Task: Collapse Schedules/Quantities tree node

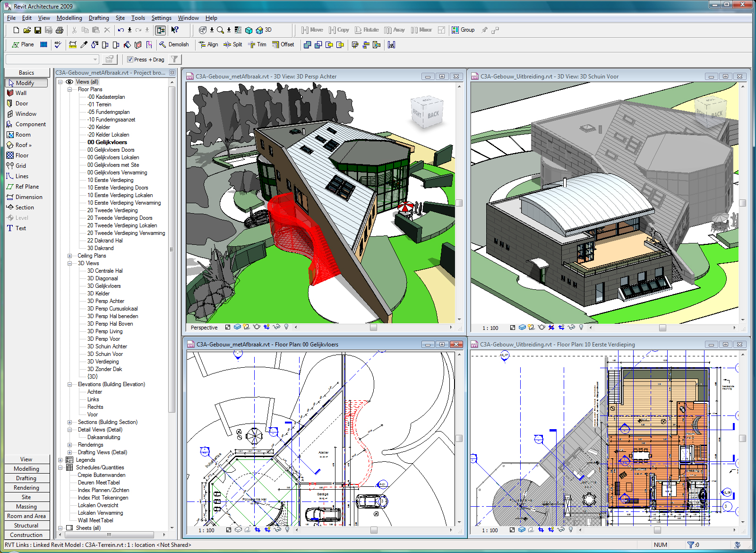Action: point(60,467)
